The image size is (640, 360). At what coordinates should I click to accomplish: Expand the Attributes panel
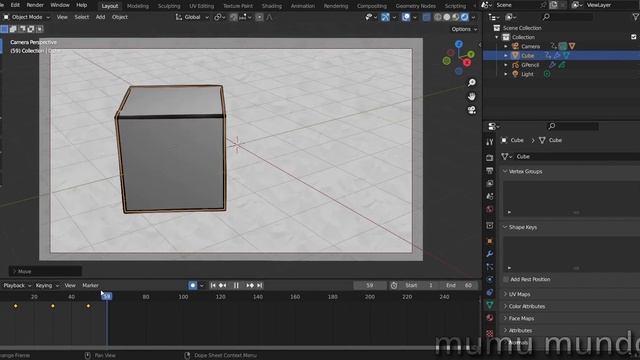click(505, 331)
